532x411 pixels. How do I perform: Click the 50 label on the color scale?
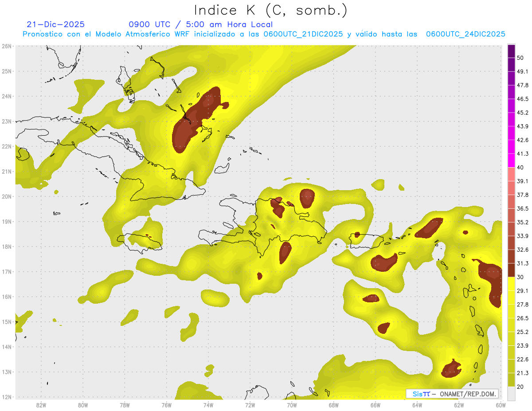[520, 58]
